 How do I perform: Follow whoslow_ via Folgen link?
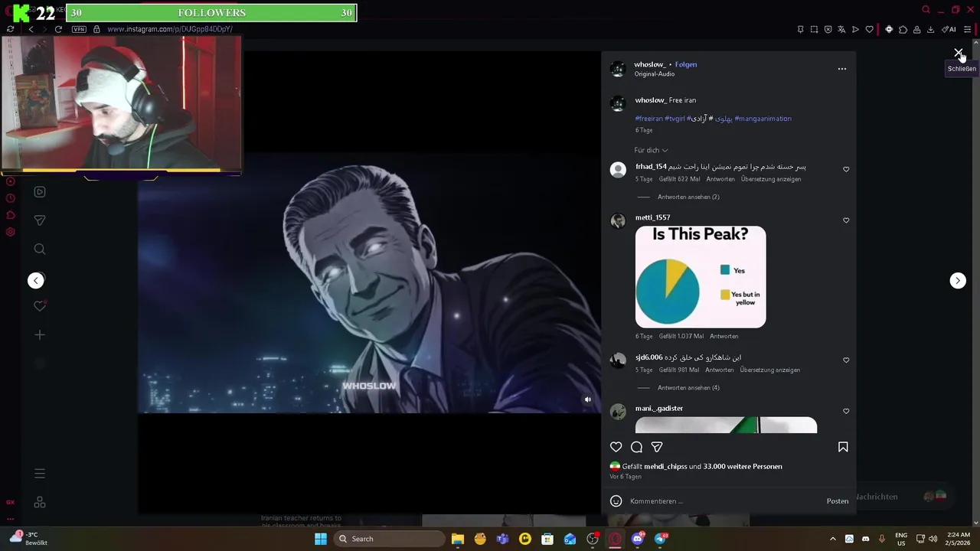(686, 64)
